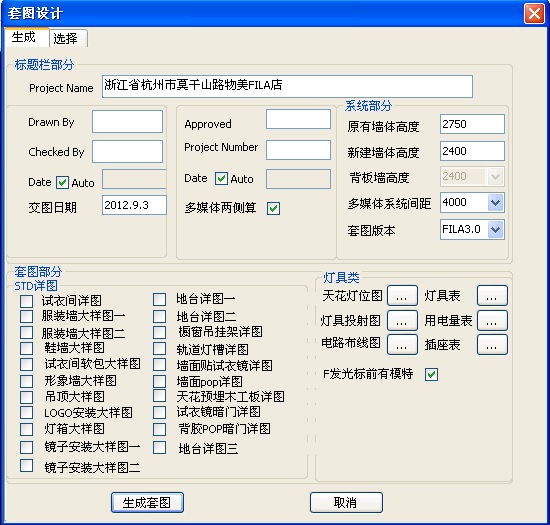Expand the 背板墙高度 combo box
Image resolution: width=550 pixels, height=525 pixels.
[495, 176]
